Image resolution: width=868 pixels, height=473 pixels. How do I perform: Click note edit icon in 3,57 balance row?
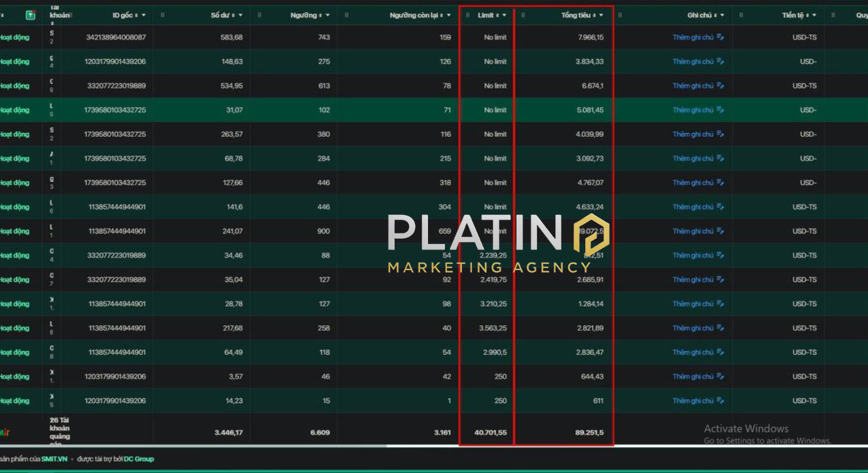[720, 377]
